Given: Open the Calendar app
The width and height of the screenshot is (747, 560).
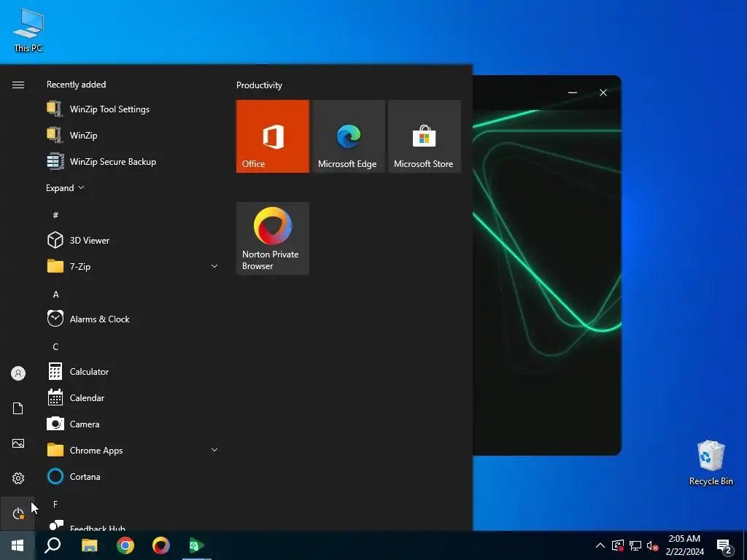Looking at the screenshot, I should [133, 397].
